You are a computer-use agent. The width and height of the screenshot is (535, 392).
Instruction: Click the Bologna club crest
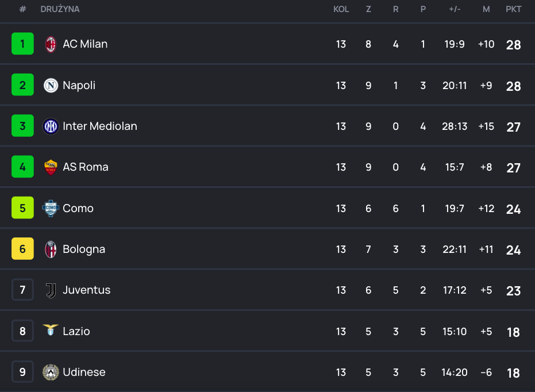51,249
